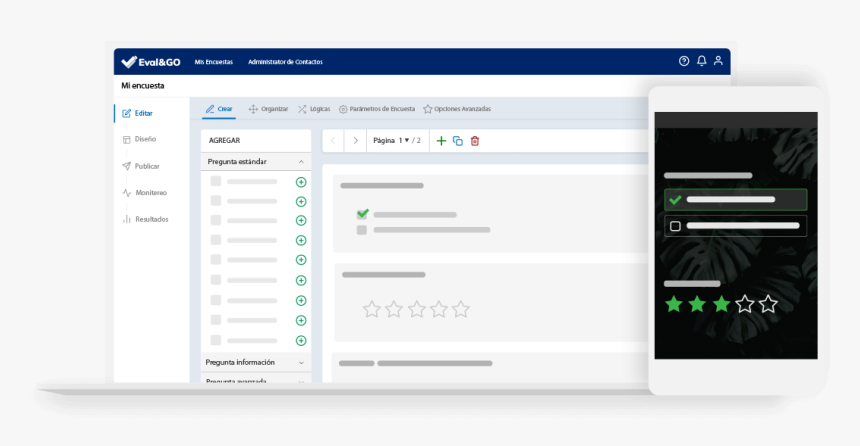This screenshot has height=446, width=860.
Task: Add the seventh standard question type
Action: [x=301, y=301]
